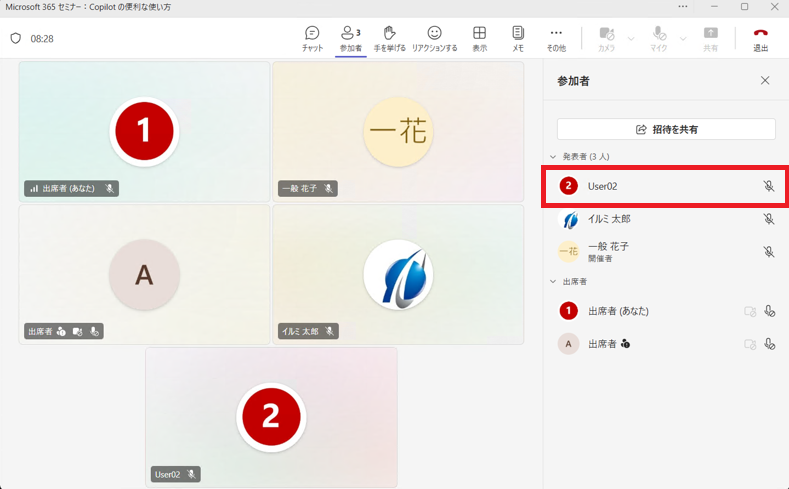The height and width of the screenshot is (489, 789).
Task: Collapse the 出席者 section in participants
Action: (553, 282)
